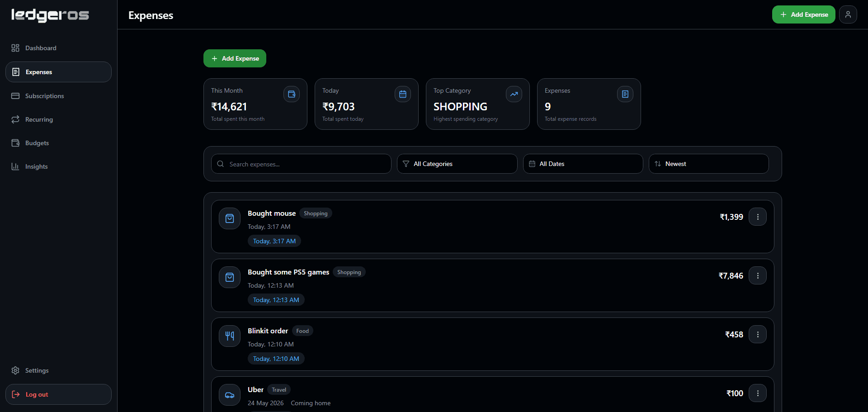Open the Newest sort dropdown
The height and width of the screenshot is (412, 868).
[708, 164]
